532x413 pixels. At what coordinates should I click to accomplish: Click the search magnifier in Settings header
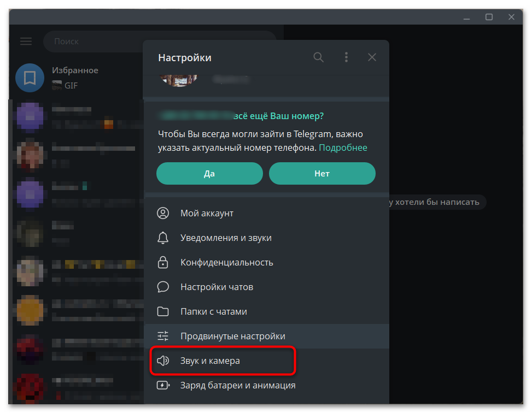pos(318,57)
